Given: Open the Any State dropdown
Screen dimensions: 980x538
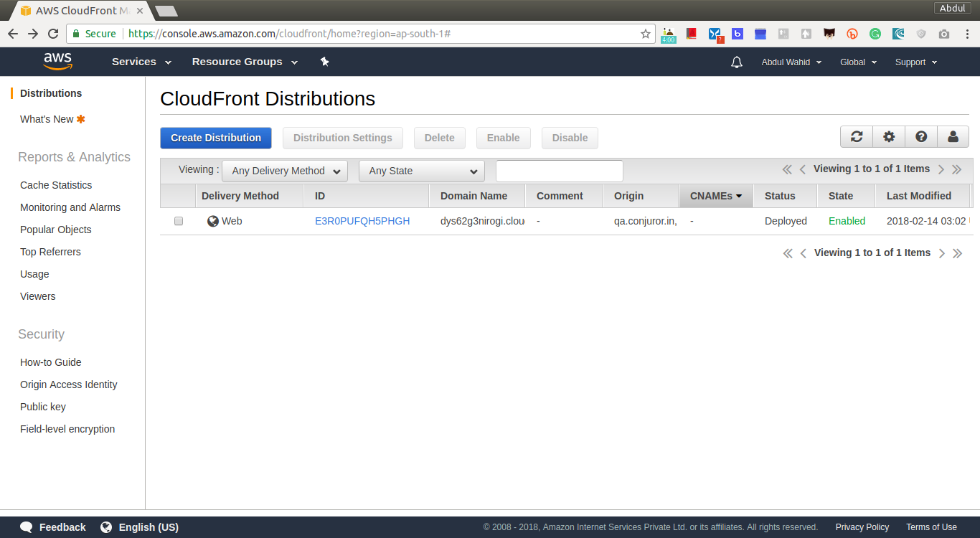Looking at the screenshot, I should coord(422,171).
